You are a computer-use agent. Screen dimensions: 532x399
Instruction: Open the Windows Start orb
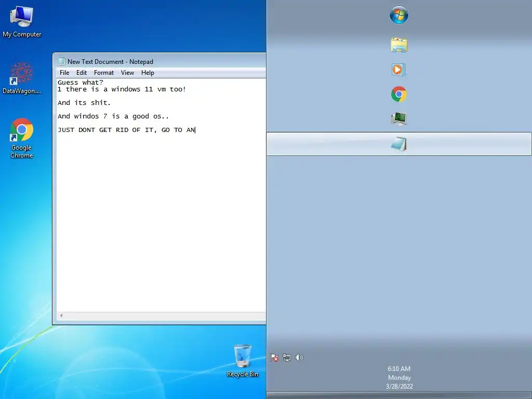(398, 15)
